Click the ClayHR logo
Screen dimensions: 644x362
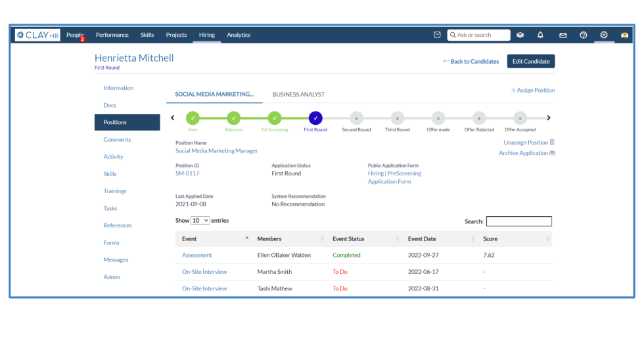(37, 35)
